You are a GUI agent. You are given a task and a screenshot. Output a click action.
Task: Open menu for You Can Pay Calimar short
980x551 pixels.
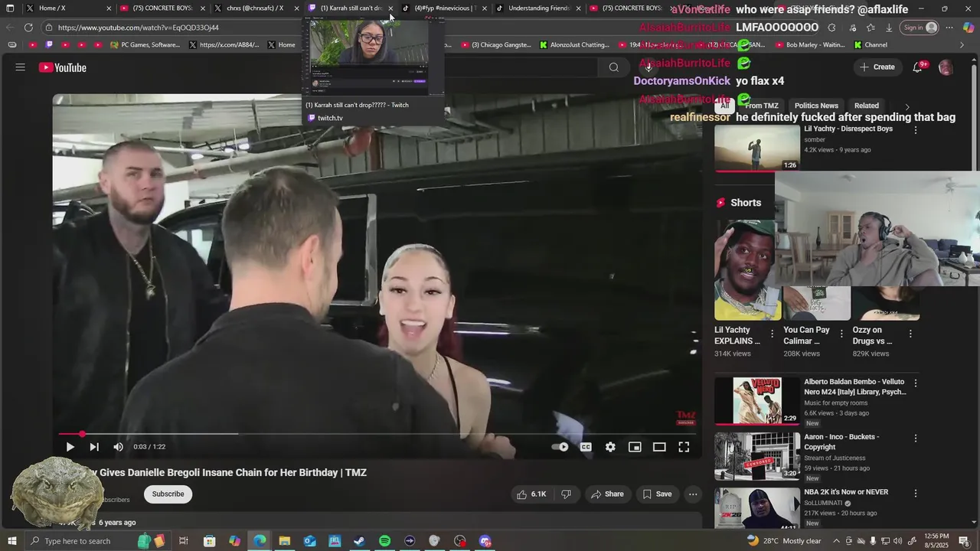(x=841, y=334)
